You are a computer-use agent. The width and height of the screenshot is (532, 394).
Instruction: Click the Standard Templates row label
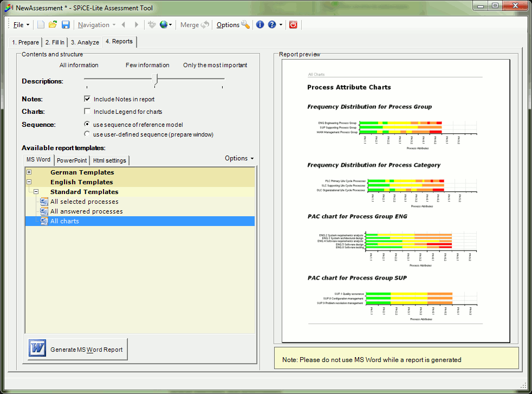(x=85, y=192)
